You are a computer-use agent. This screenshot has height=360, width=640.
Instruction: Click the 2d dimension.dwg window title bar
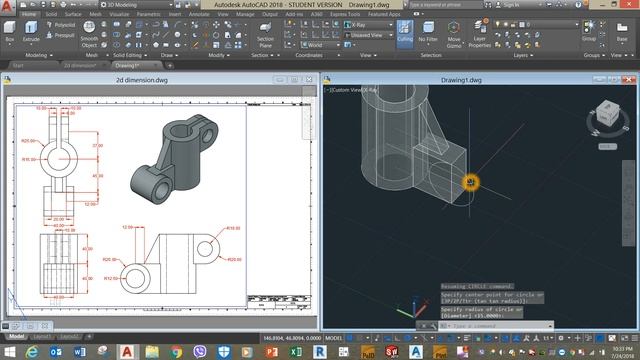tap(142, 80)
